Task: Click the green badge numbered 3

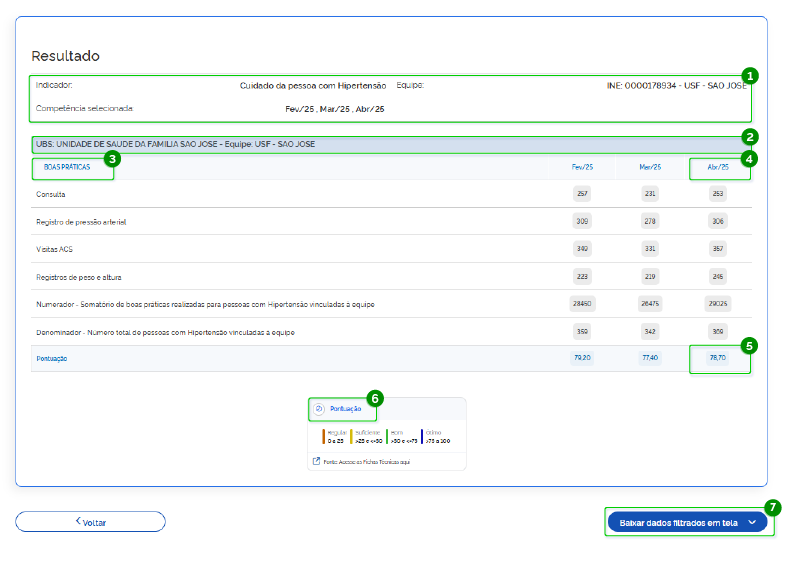Action: tap(113, 158)
